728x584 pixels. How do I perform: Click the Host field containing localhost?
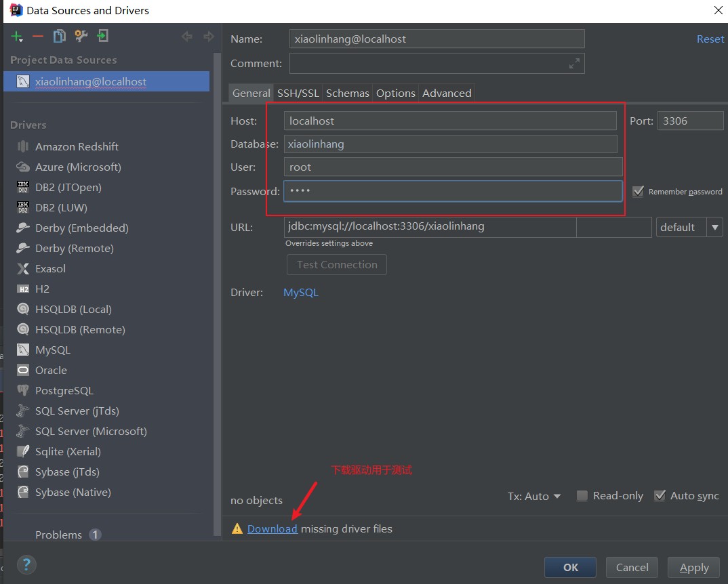point(450,121)
